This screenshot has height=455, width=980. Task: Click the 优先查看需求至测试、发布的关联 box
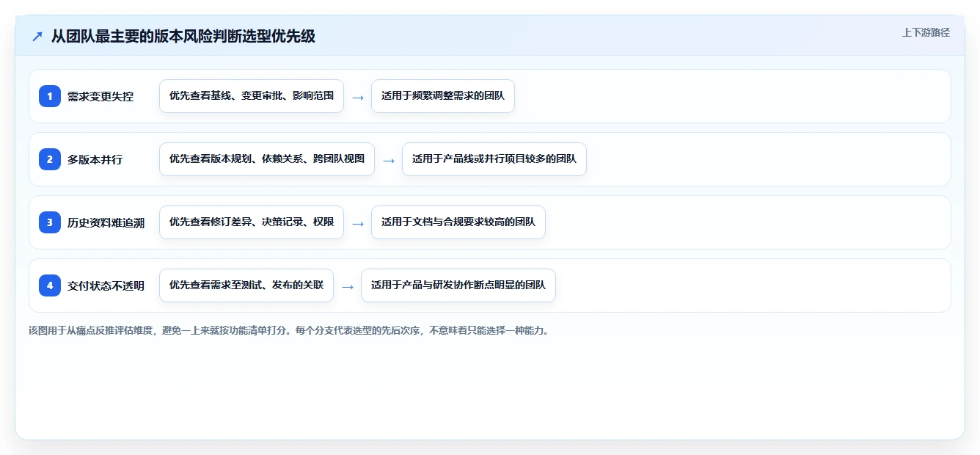[x=246, y=285]
